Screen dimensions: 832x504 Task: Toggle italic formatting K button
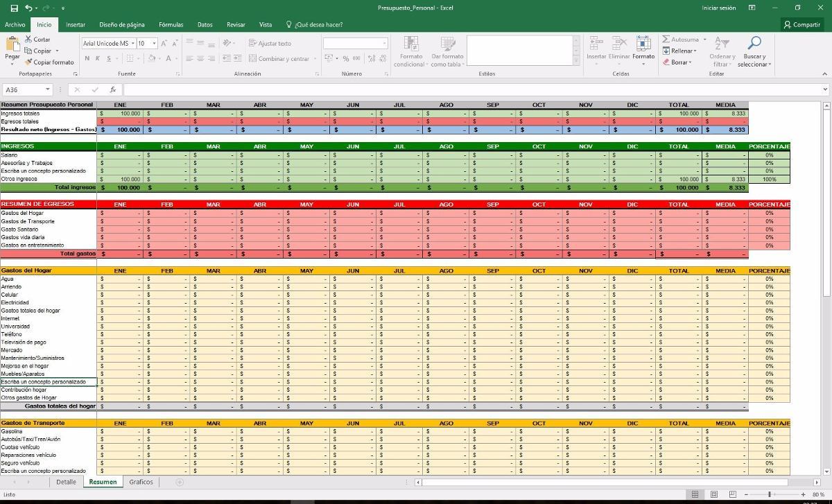pos(98,59)
